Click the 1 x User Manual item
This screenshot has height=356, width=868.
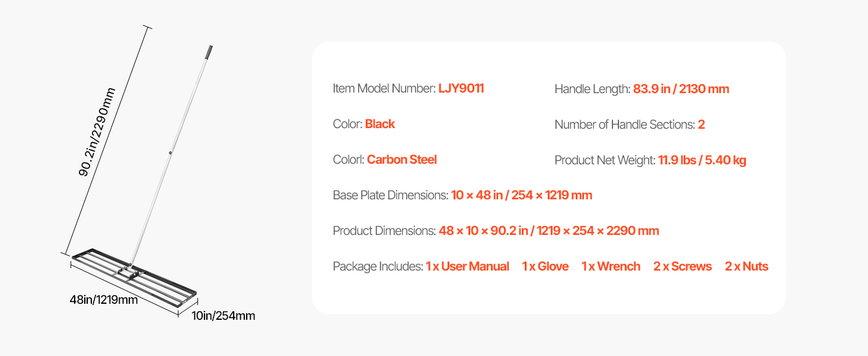467,266
